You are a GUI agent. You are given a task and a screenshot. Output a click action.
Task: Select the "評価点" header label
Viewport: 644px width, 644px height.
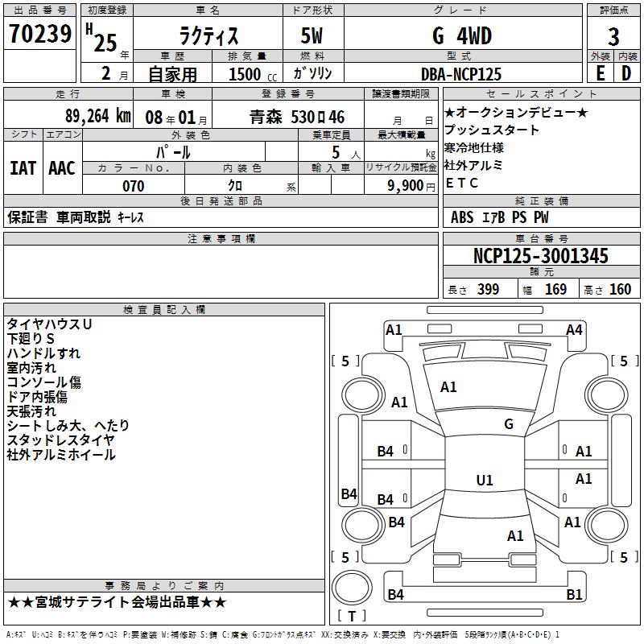(x=613, y=10)
